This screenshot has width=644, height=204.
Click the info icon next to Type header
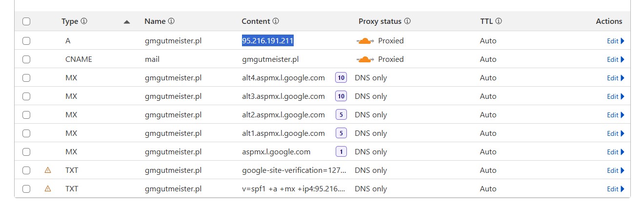click(x=84, y=21)
